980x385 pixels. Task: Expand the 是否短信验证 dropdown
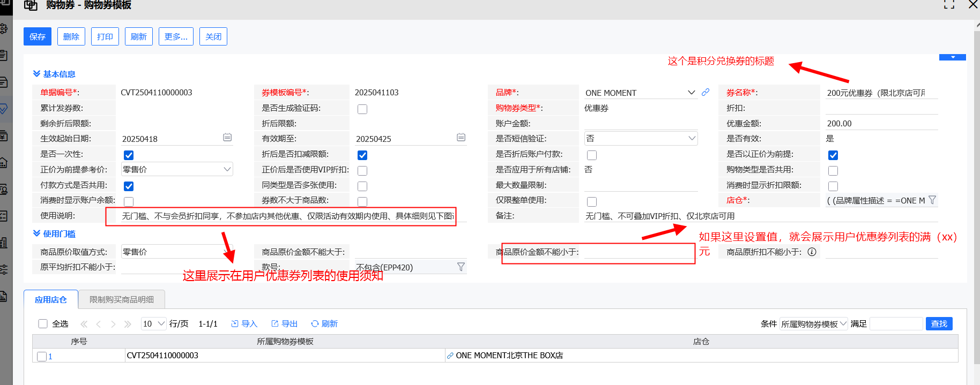point(692,138)
